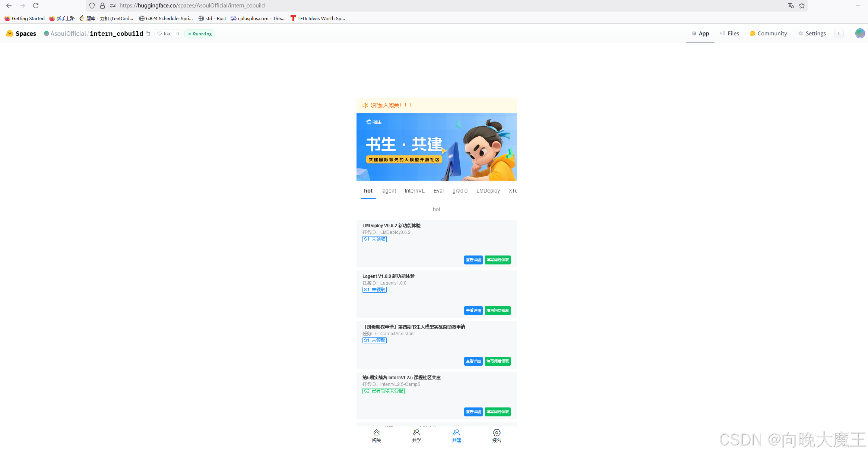
Task: Open the three-dot more options menu
Action: [x=839, y=34]
